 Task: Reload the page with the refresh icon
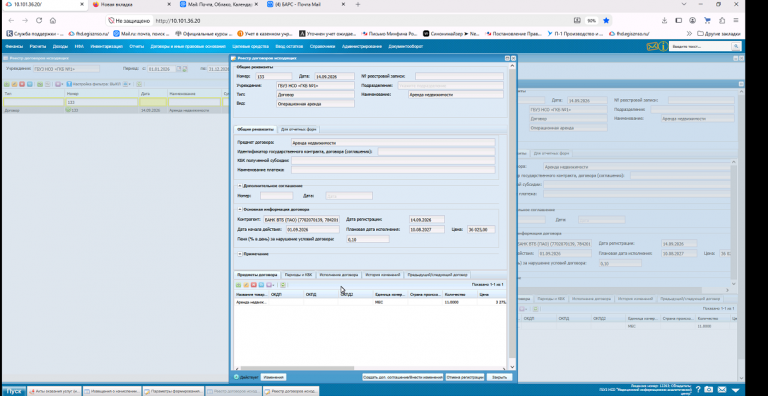[x=39, y=21]
